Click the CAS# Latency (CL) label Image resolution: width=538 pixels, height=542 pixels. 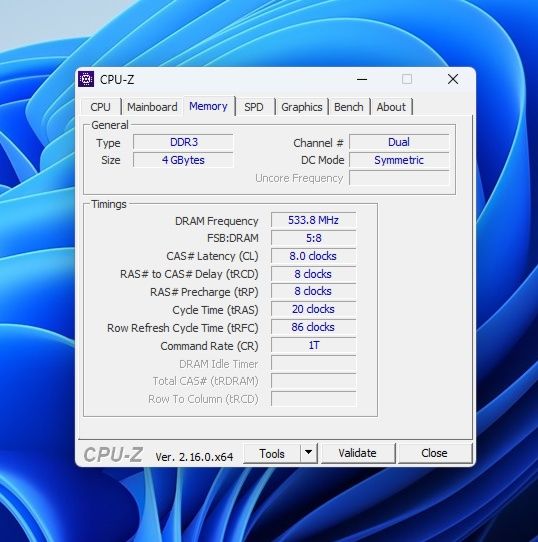212,256
